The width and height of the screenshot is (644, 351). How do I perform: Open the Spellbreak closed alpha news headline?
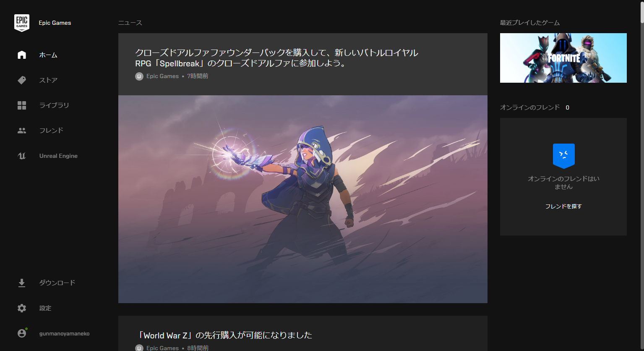tap(276, 58)
